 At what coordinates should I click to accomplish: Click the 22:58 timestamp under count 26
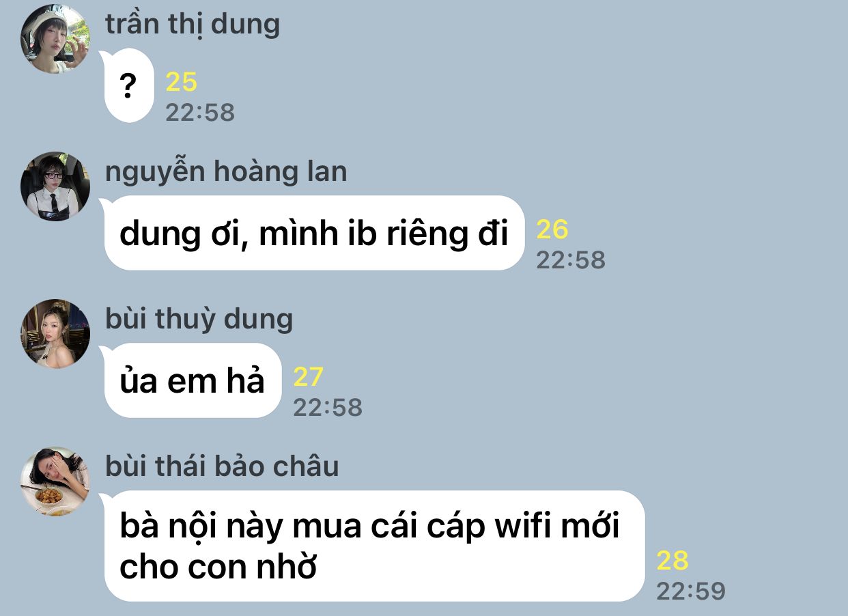tap(571, 260)
